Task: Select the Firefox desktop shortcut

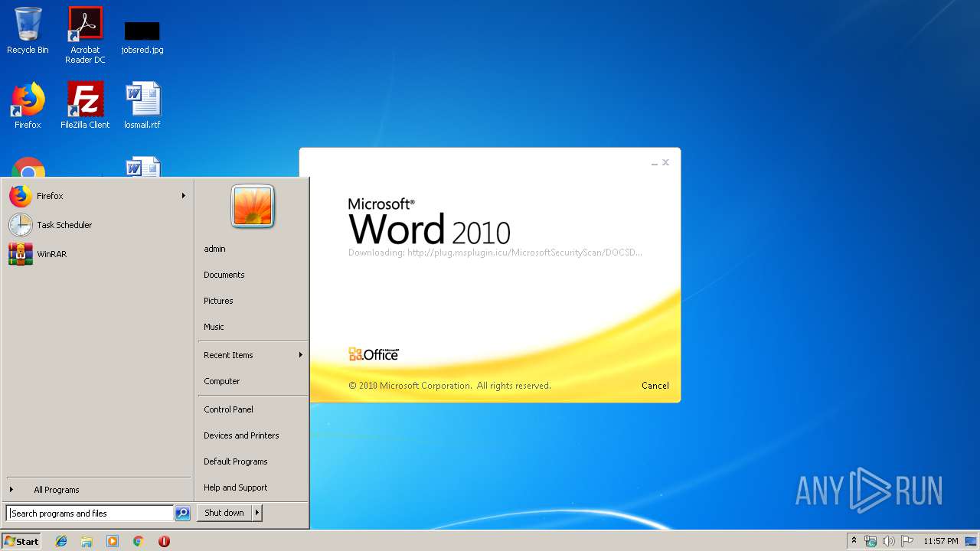Action: [x=28, y=105]
